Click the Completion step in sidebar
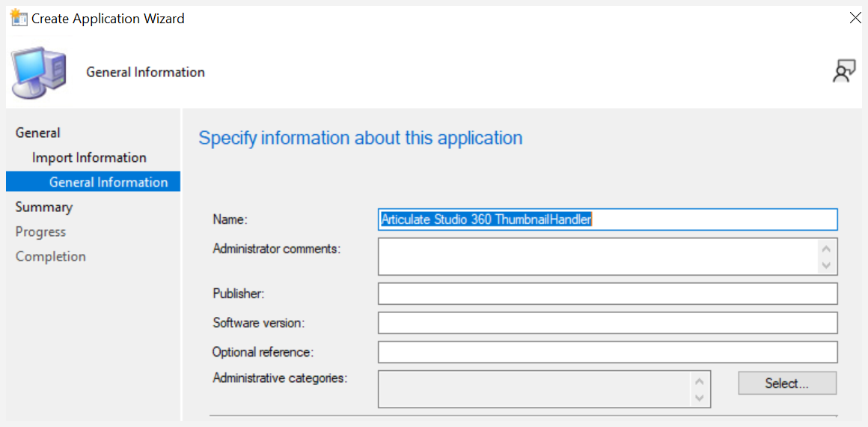Screen dimensions: 868x427 click(50, 257)
